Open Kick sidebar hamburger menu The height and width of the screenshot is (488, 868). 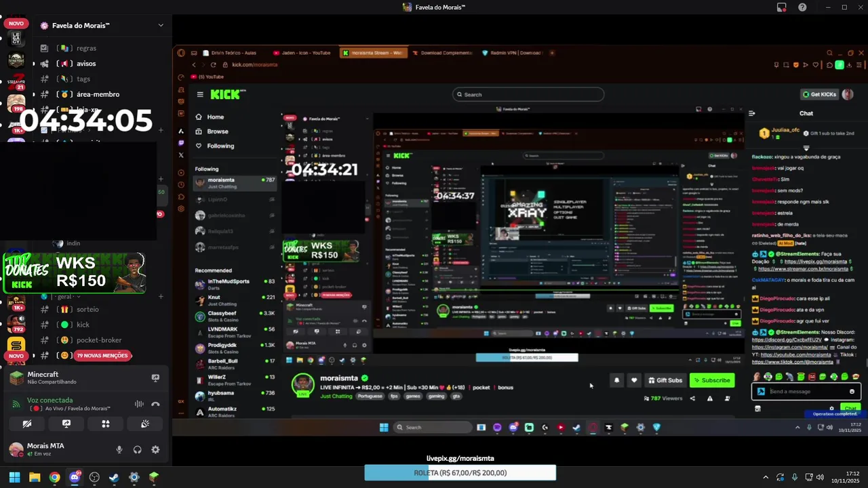(x=200, y=94)
